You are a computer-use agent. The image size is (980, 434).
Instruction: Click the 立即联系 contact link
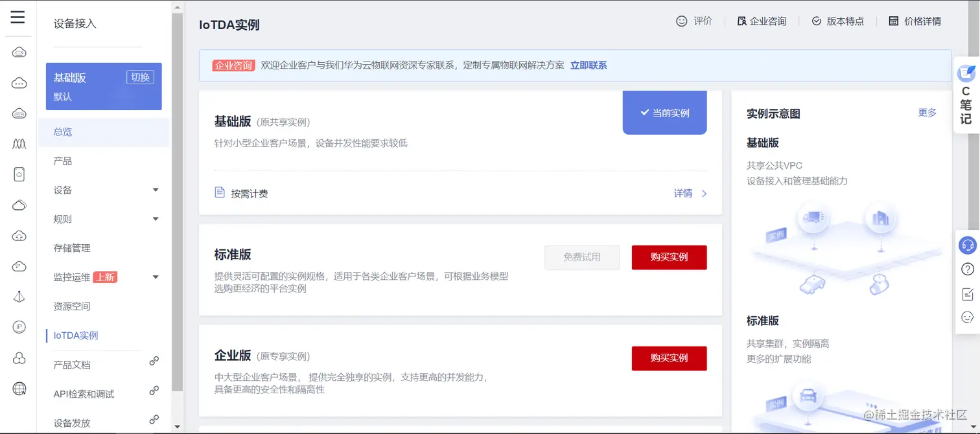tap(589, 65)
